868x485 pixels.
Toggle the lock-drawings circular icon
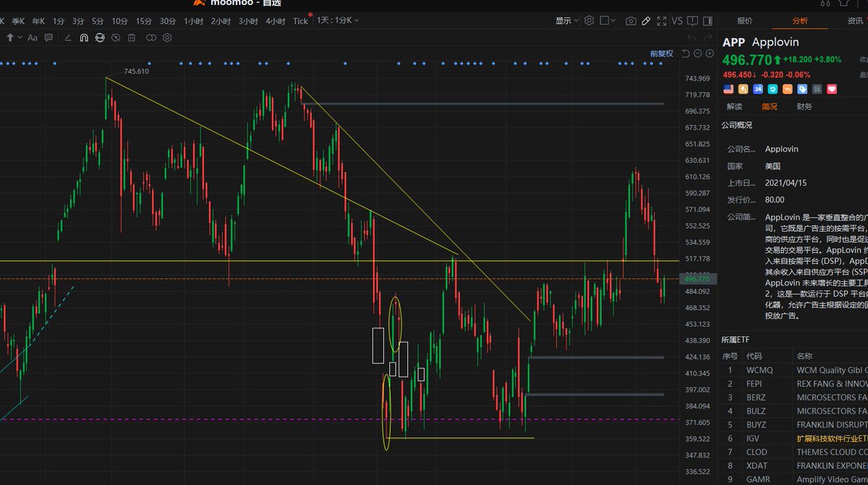pos(100,38)
